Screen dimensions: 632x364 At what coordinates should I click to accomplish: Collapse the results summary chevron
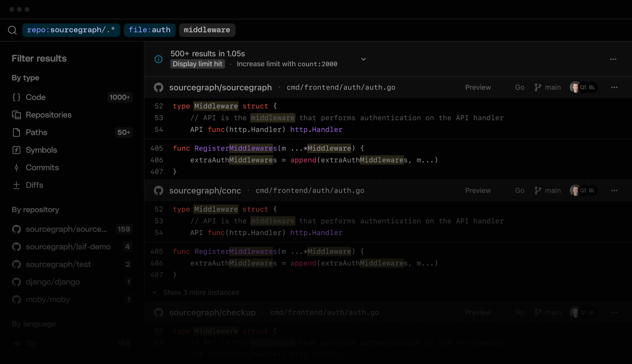(364, 59)
